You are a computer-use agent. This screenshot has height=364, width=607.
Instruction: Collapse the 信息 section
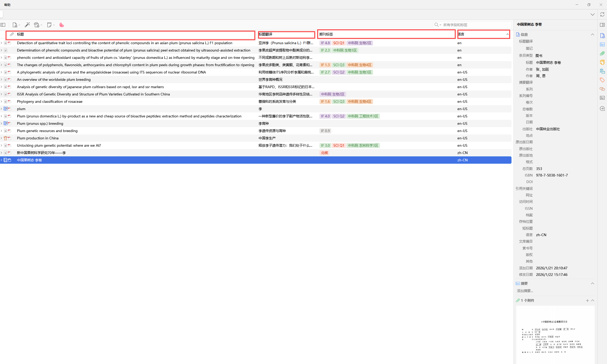pyautogui.click(x=593, y=35)
